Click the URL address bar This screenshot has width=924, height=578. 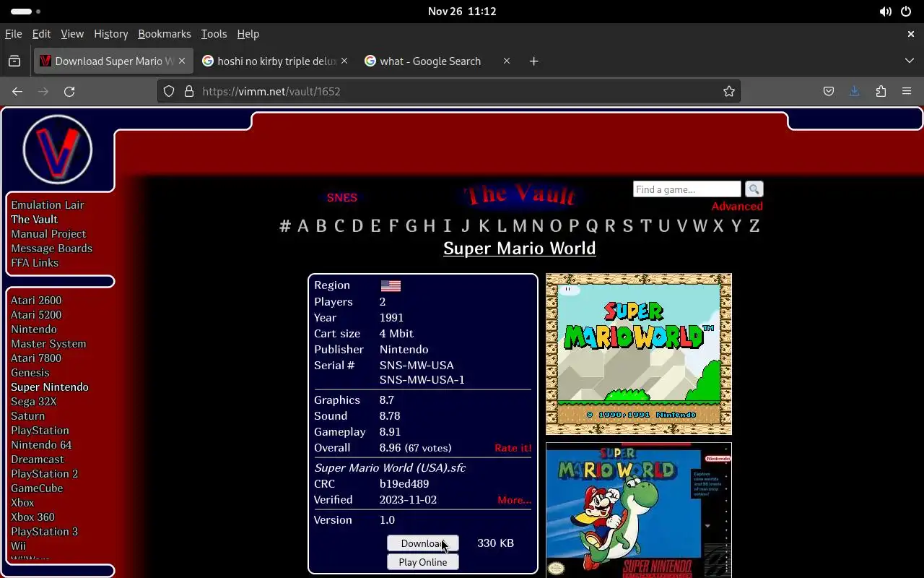click(x=448, y=91)
